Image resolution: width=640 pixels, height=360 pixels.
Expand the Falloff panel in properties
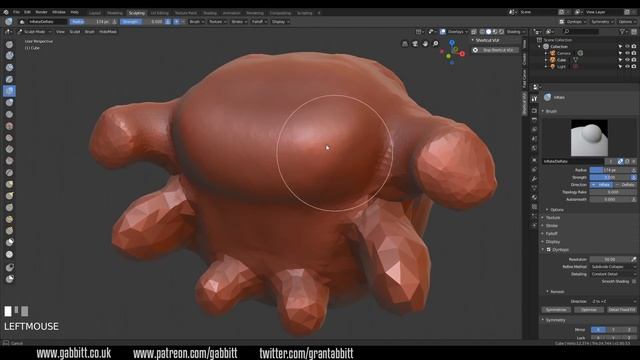pyautogui.click(x=551, y=233)
